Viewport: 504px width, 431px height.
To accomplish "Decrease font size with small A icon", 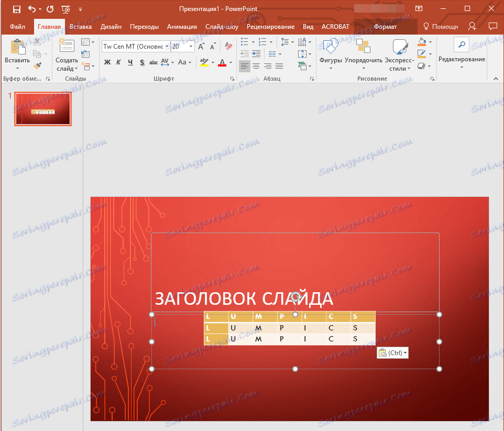I will click(213, 47).
